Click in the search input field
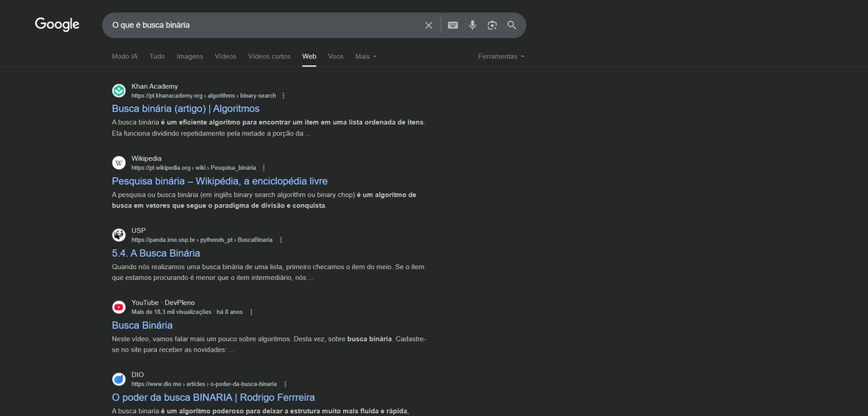Viewport: 868px width, 416px height. (264, 25)
